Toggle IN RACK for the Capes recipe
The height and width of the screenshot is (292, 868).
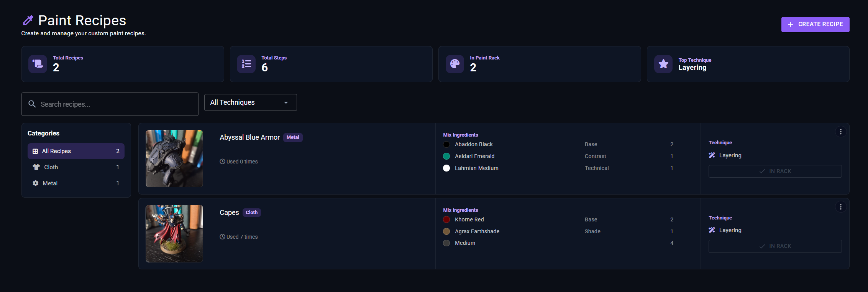point(775,246)
